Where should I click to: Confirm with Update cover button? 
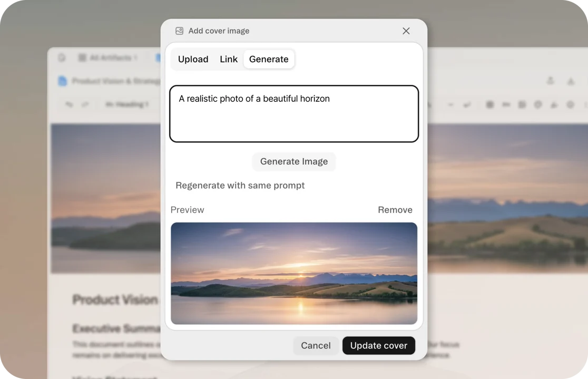click(x=378, y=346)
